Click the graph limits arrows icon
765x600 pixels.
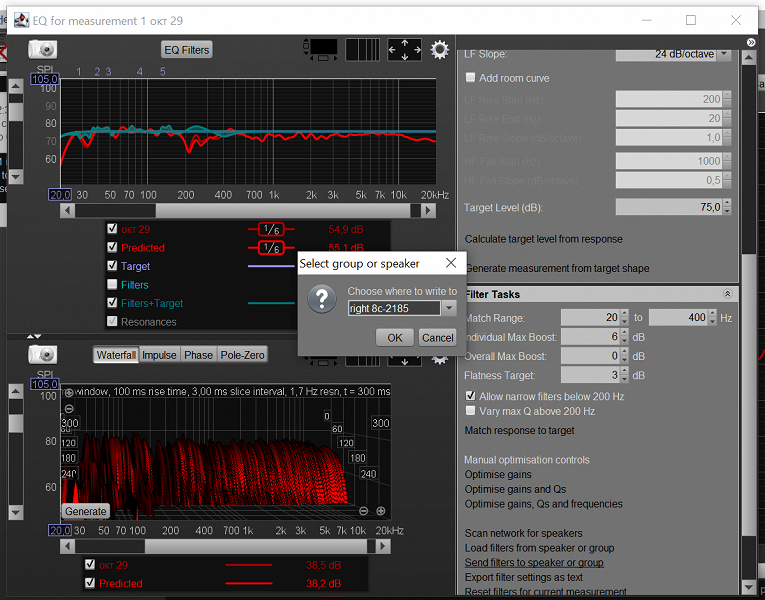(x=404, y=49)
